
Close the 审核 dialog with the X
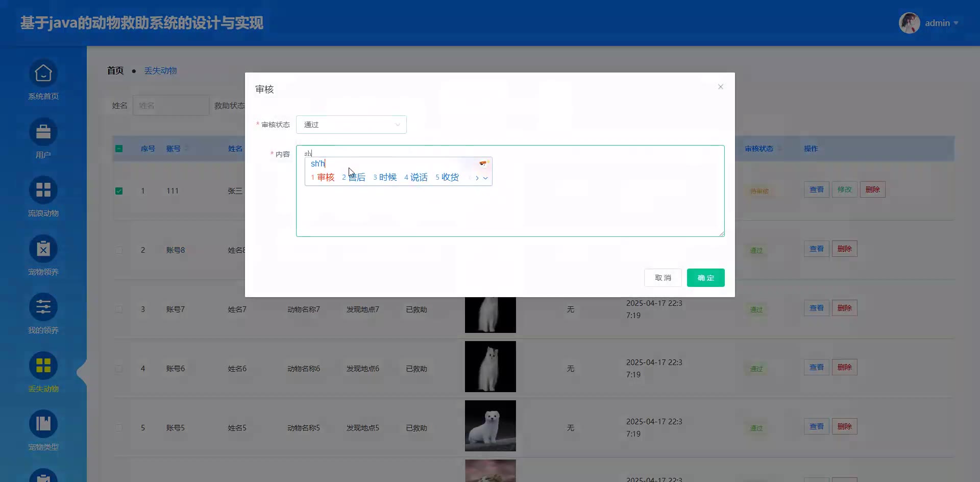(721, 87)
